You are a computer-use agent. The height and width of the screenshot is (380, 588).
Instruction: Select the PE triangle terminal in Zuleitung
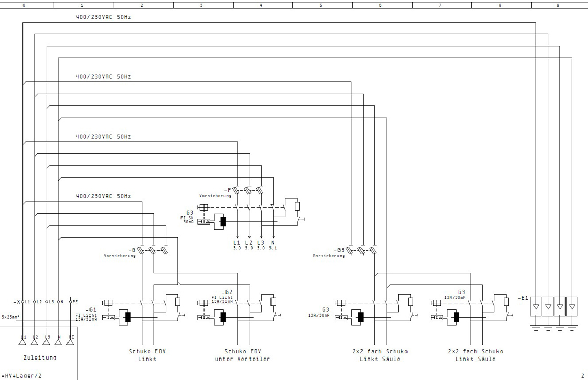71,341
